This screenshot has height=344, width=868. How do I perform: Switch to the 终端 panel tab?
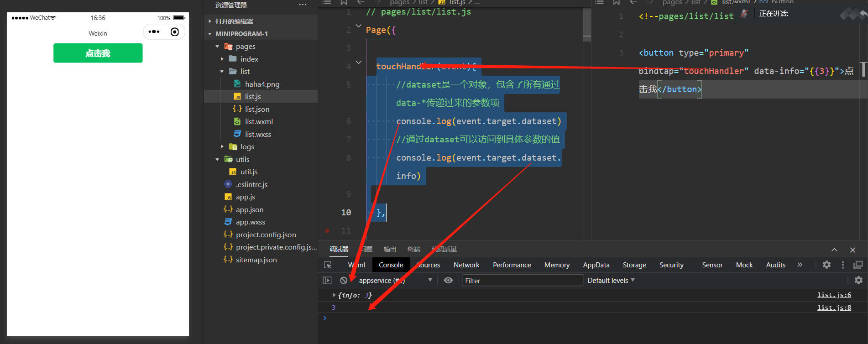point(414,249)
